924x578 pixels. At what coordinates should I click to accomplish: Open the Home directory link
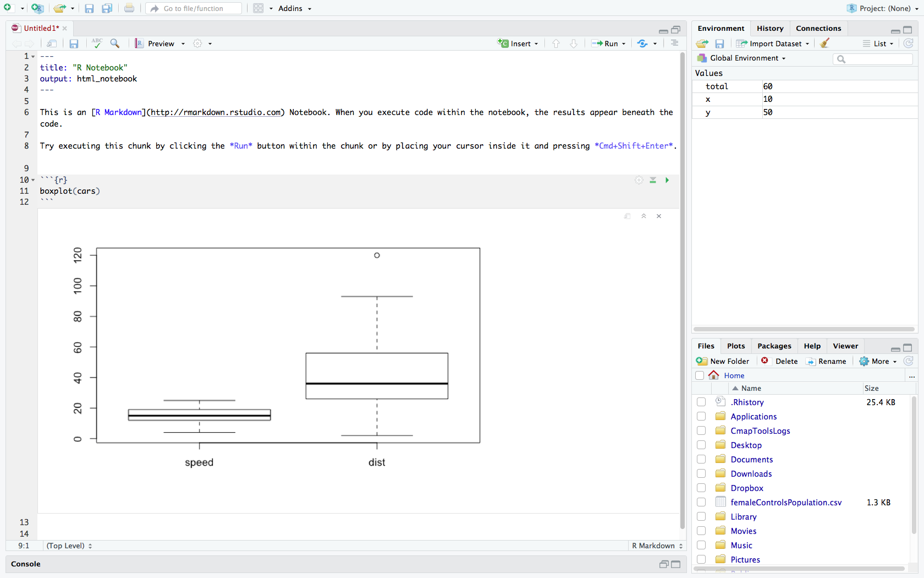(x=734, y=375)
